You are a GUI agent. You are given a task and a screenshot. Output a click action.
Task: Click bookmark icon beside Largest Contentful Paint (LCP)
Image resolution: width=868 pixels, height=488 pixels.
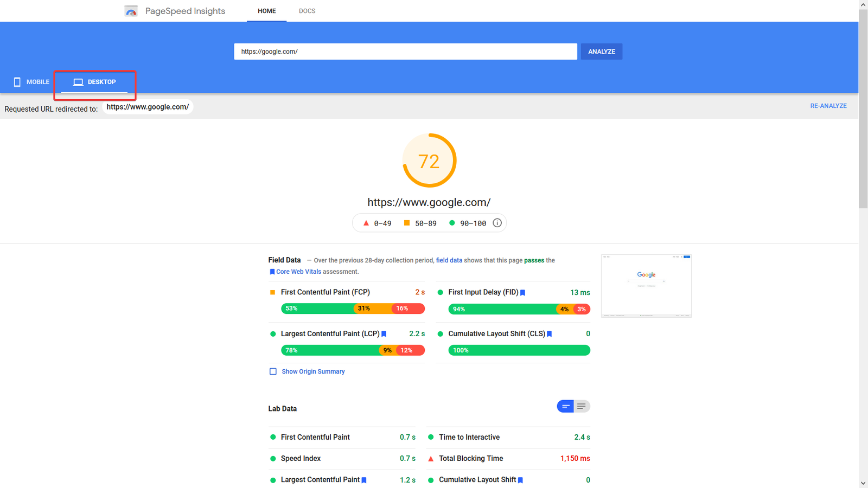click(x=384, y=334)
